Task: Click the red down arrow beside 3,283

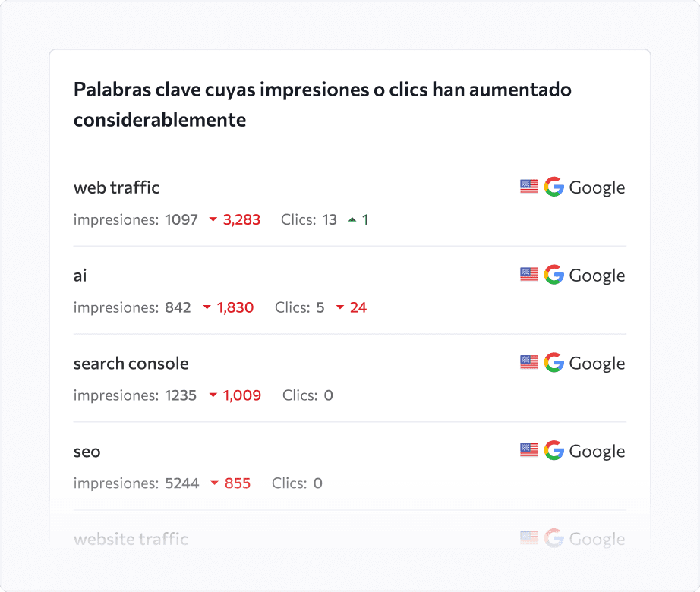Action: 213,219
